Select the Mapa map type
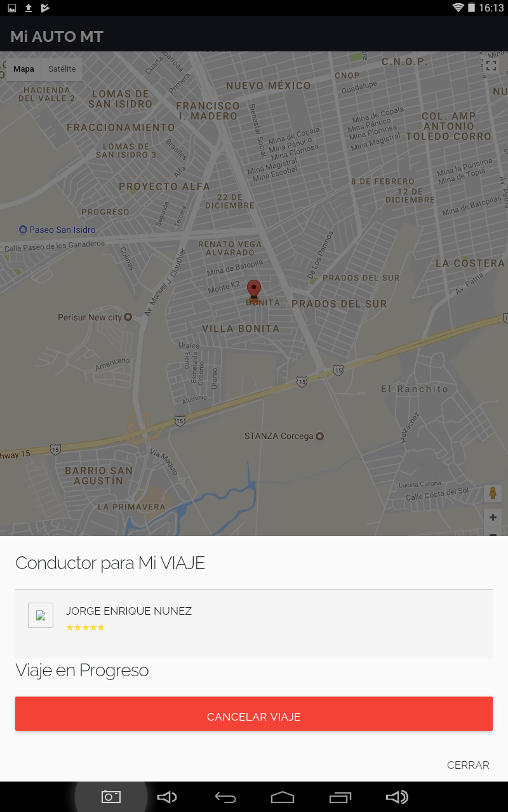 tap(23, 69)
